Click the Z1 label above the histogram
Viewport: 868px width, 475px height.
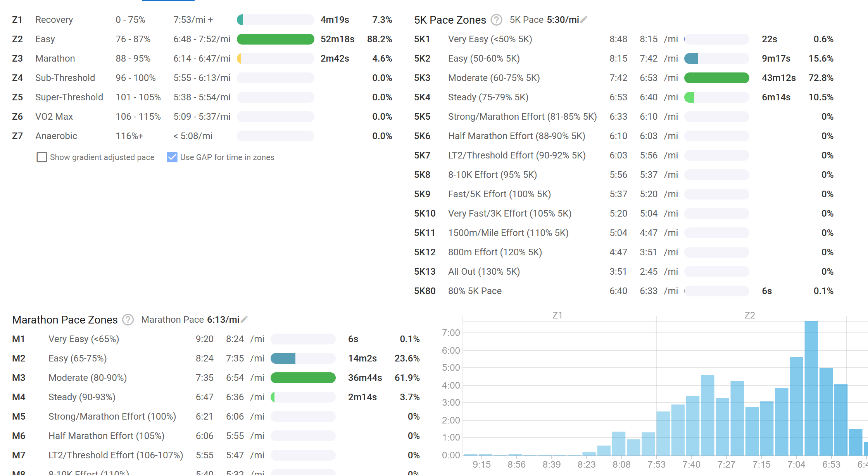pos(557,315)
